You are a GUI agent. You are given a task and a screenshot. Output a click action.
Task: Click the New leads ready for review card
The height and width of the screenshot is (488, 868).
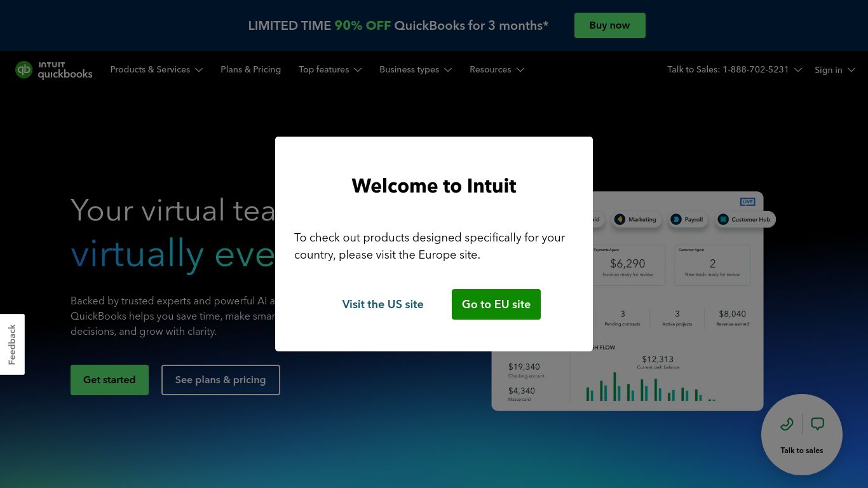(x=712, y=265)
